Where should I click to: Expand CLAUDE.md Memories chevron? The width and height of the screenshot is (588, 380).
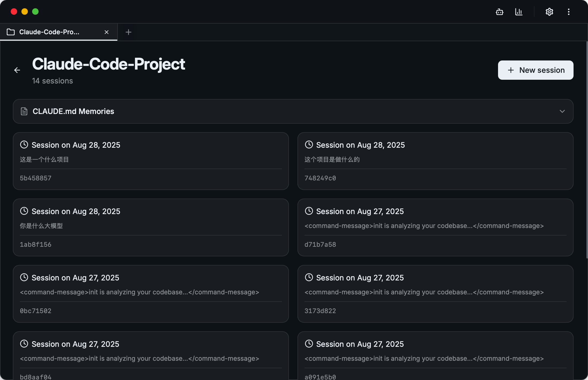(x=562, y=111)
